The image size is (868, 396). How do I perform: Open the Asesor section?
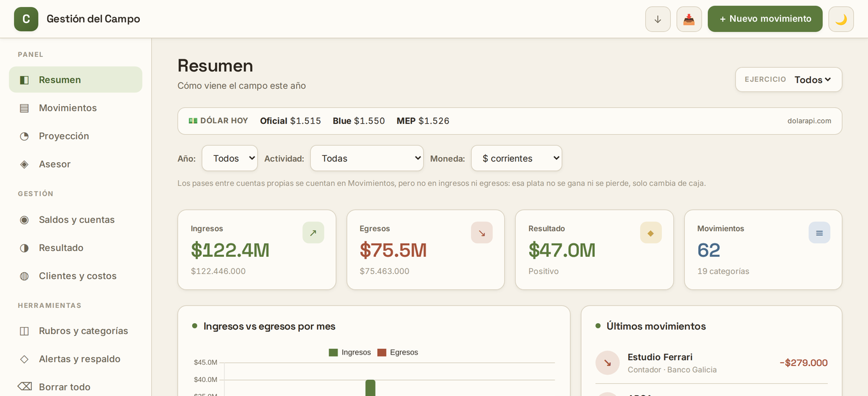click(x=75, y=164)
